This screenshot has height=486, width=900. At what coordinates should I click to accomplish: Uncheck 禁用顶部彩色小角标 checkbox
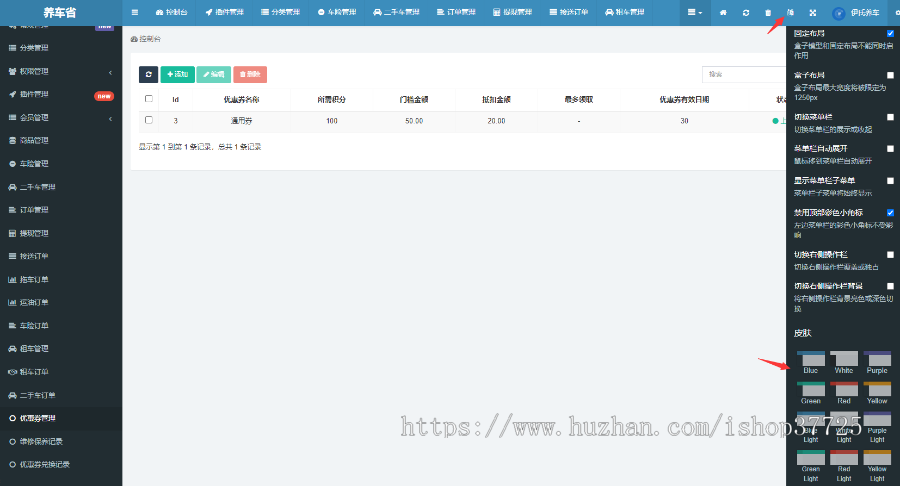pos(890,213)
